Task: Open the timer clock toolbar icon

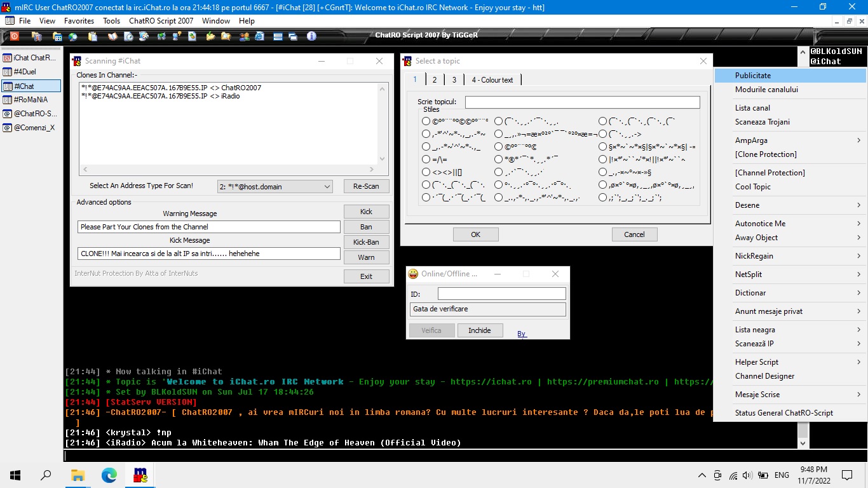Action: (128, 36)
